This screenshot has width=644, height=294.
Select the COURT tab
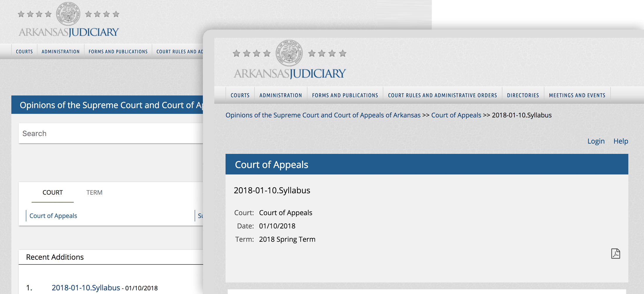point(53,192)
